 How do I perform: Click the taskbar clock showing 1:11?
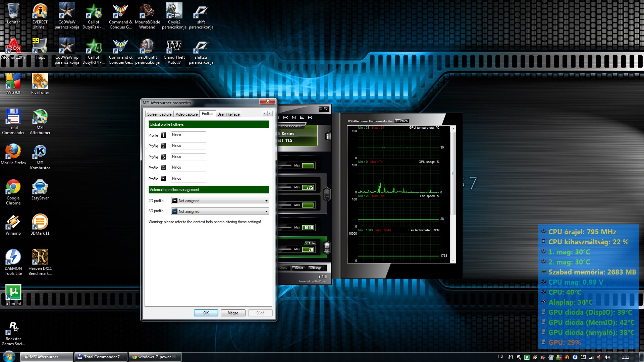click(625, 357)
